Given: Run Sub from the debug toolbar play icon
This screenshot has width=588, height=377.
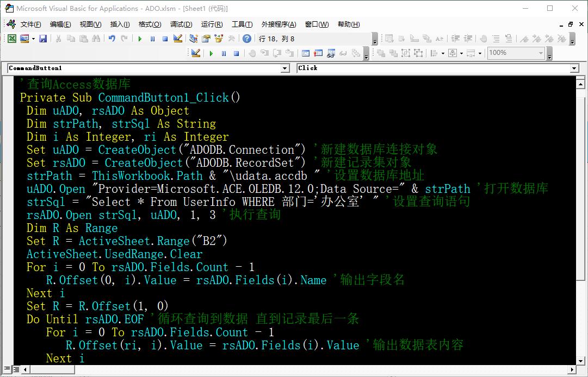Looking at the screenshot, I should click(211, 53).
